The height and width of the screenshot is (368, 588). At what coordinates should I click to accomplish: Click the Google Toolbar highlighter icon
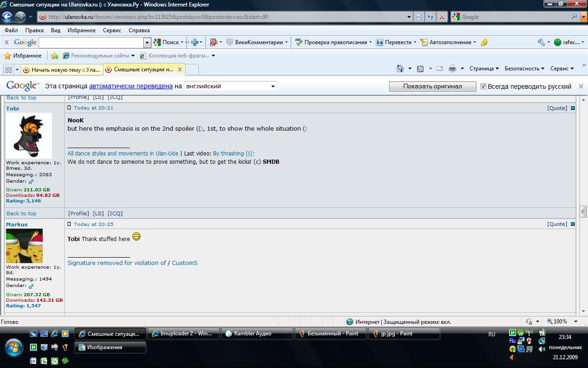pos(484,42)
